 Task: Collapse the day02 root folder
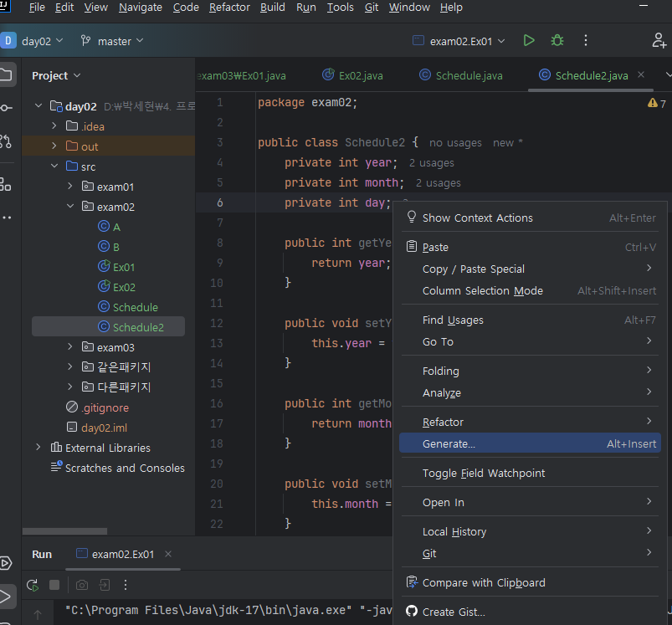[x=38, y=105]
